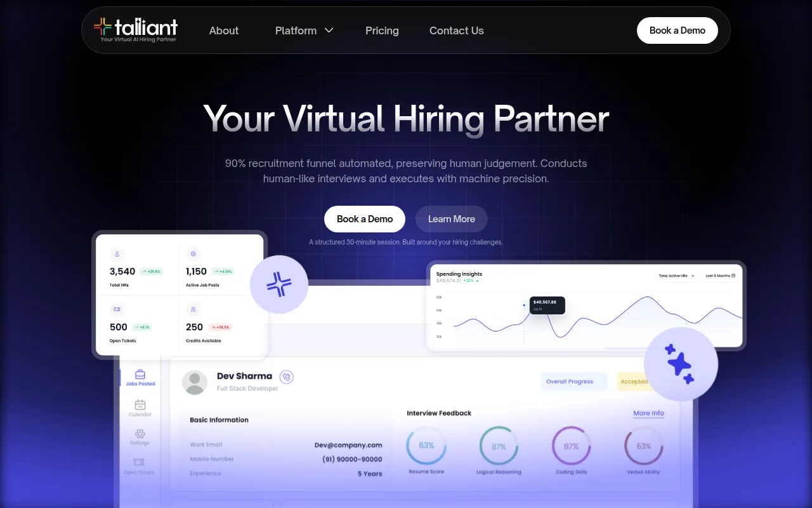Click the Resume Score 63% ring
812x508 pixels.
[426, 446]
